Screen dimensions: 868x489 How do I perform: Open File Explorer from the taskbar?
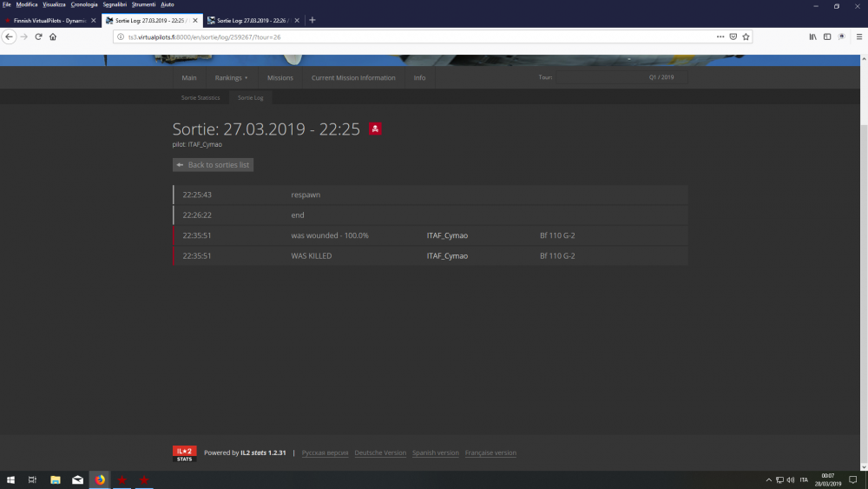pos(55,479)
